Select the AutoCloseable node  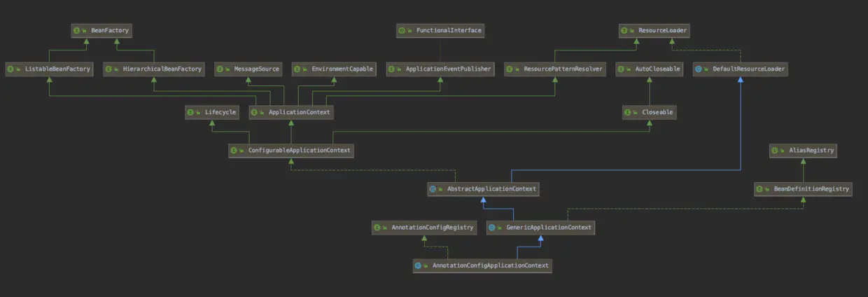[649, 69]
